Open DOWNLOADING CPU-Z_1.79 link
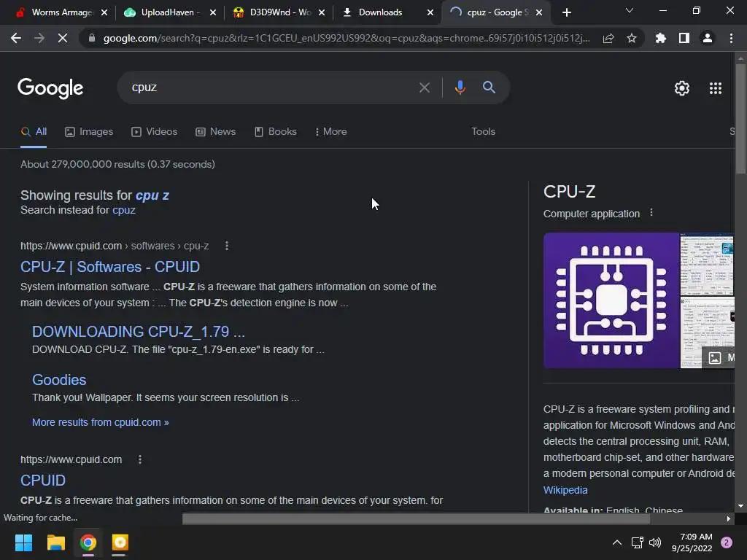 (138, 332)
